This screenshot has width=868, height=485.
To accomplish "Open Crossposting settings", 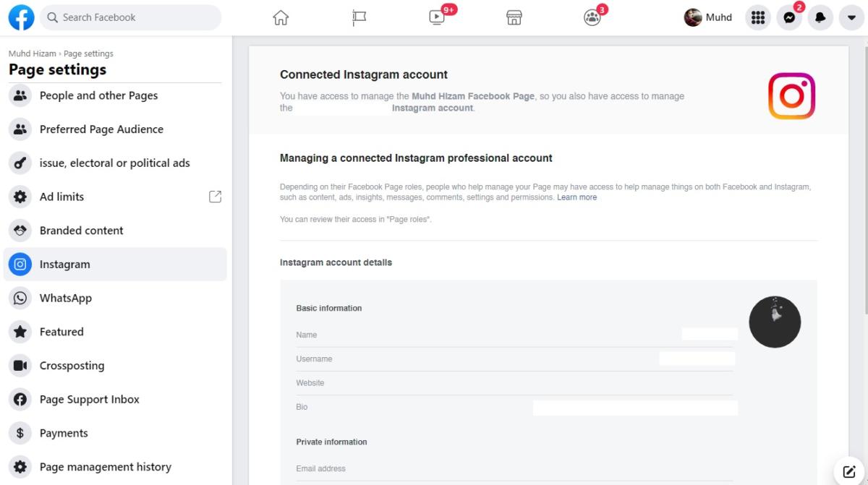I will coord(116,366).
